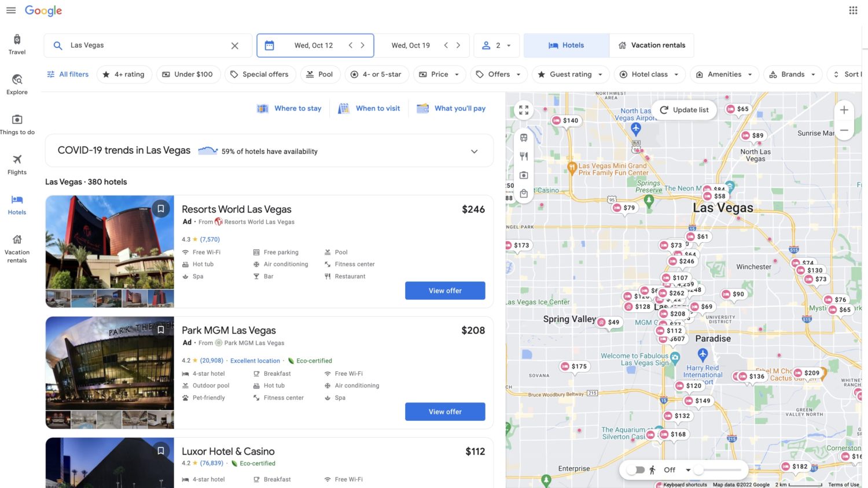868x488 pixels.
Task: Open the Explore section in the sidebar
Action: (x=17, y=84)
